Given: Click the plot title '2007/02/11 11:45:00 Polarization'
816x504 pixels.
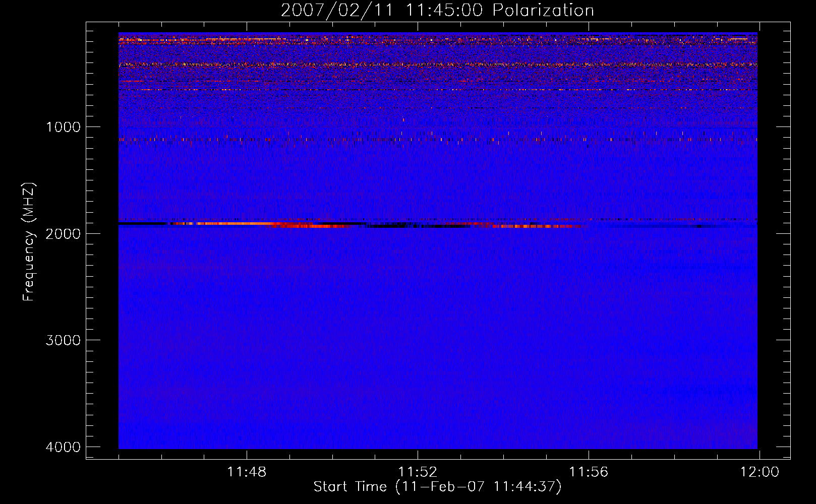Looking at the screenshot, I should click(437, 10).
